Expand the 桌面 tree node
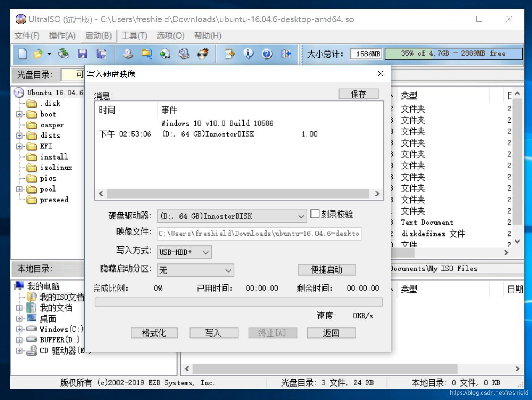The image size is (532, 400). 19,318
